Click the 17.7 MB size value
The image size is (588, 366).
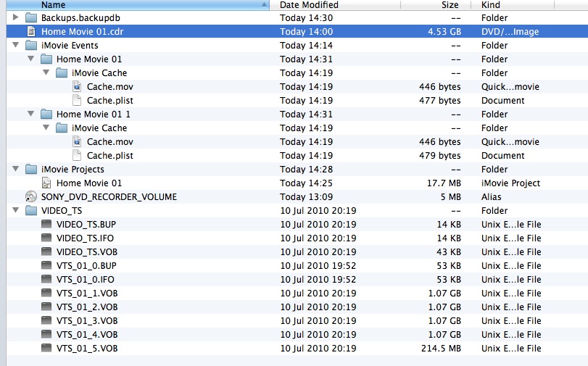point(444,183)
